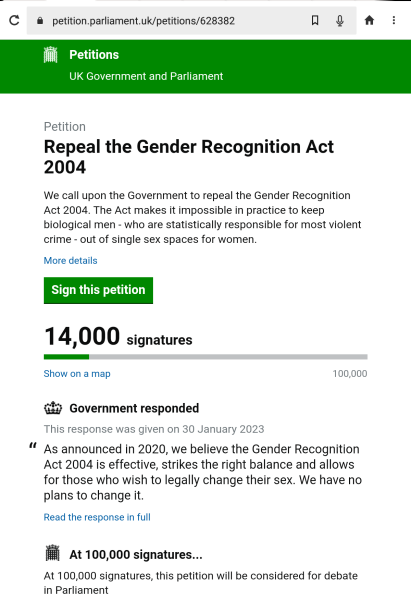Open the Petitions home link in header
411x600 pixels.
94,55
